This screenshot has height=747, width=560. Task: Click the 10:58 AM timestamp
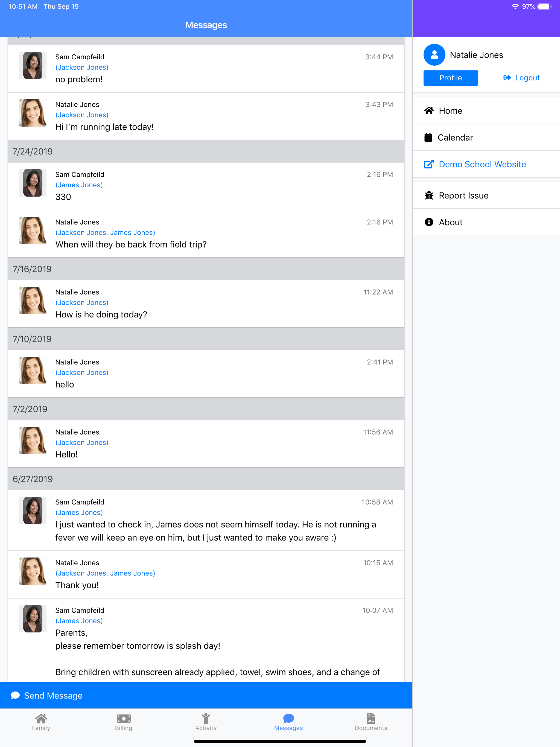click(x=377, y=502)
